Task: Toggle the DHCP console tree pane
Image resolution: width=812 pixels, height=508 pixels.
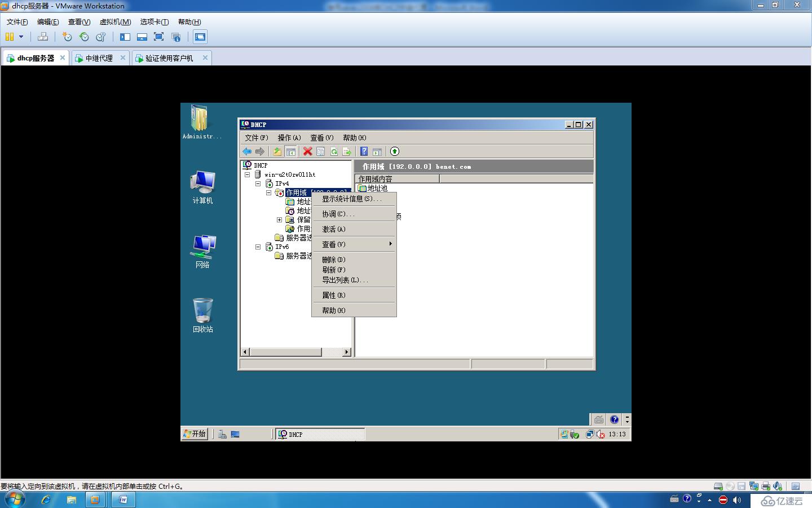Action: click(290, 151)
